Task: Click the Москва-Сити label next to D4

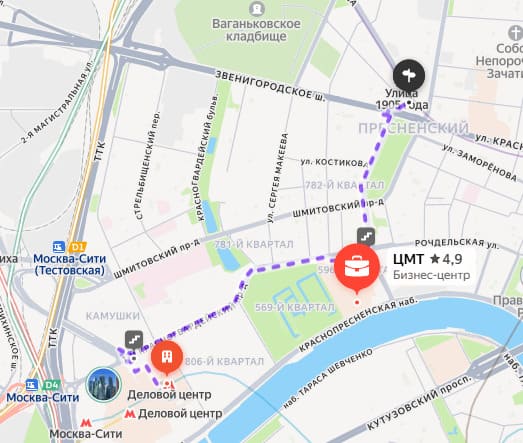Action: (43, 398)
